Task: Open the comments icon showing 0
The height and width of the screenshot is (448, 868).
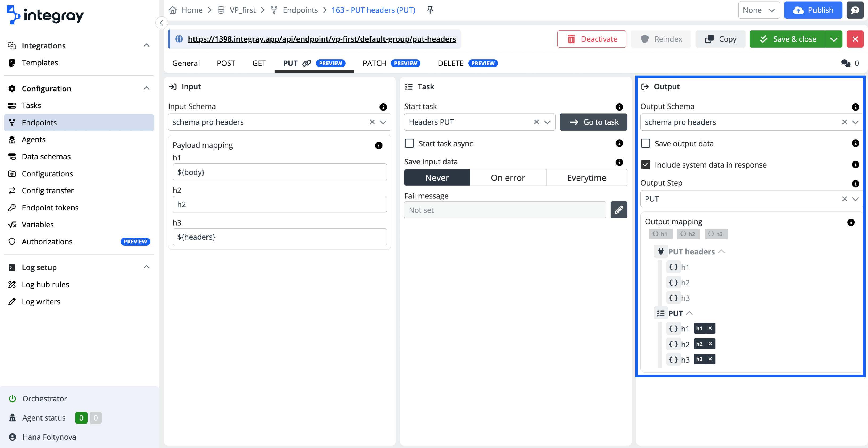Action: pyautogui.click(x=846, y=63)
